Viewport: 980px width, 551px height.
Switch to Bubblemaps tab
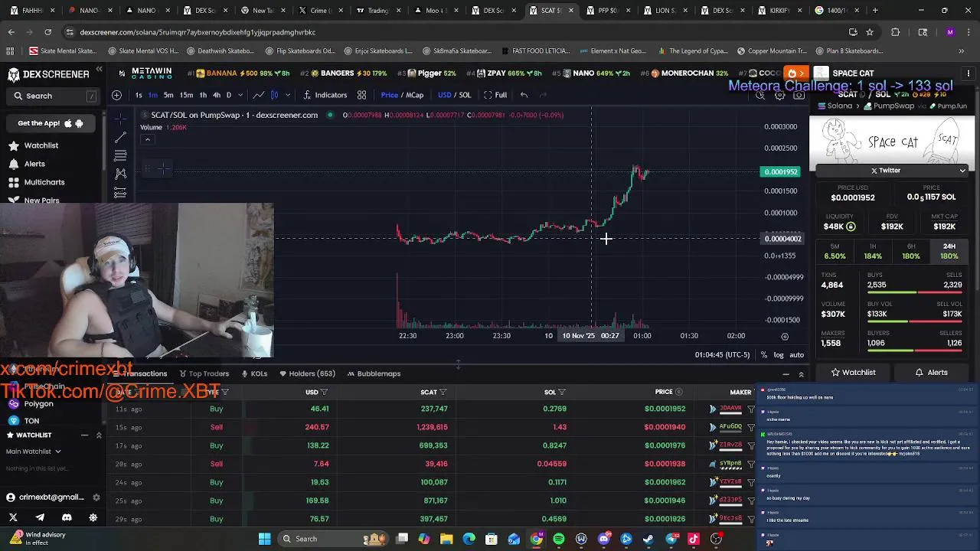(374, 373)
